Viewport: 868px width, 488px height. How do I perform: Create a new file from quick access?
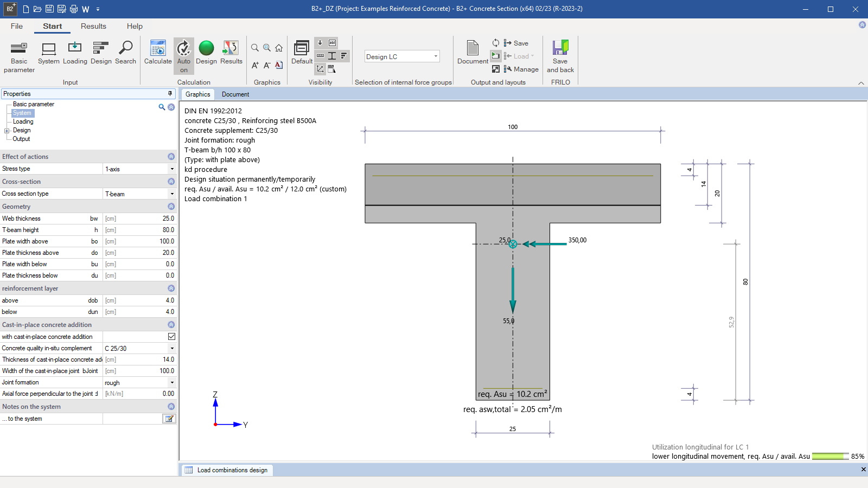point(25,9)
